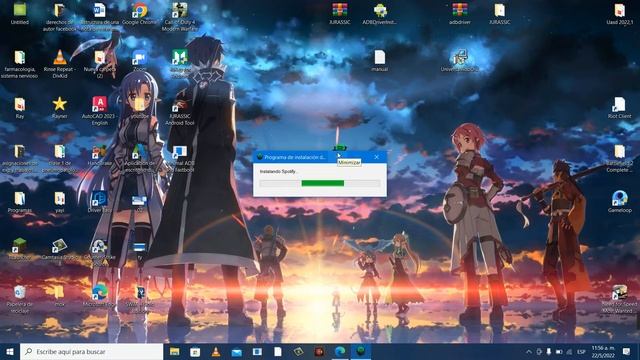Click the 'Escribe aquí para buscar' search box
640x360 pixels.
(91, 351)
